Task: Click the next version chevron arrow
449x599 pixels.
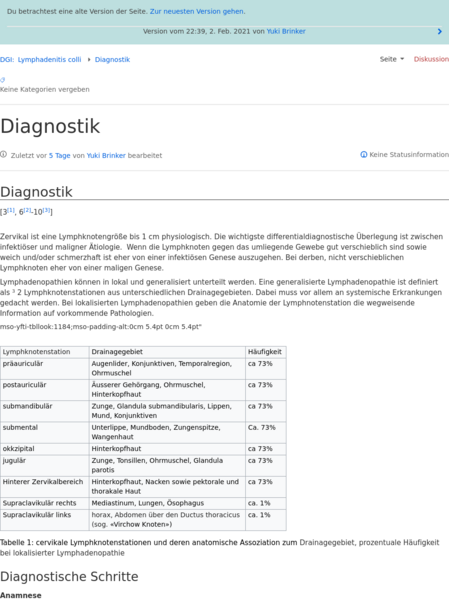Action: tap(439, 31)
